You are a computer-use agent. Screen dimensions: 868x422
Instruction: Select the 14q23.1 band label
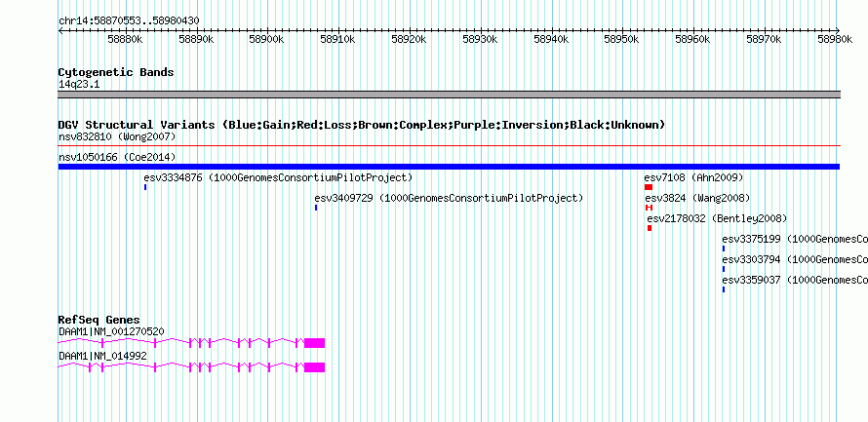tap(79, 85)
